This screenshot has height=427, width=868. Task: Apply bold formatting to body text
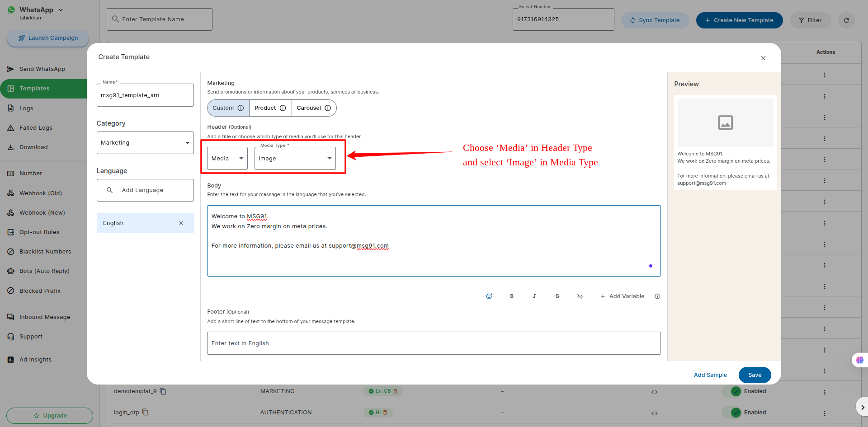pyautogui.click(x=512, y=296)
